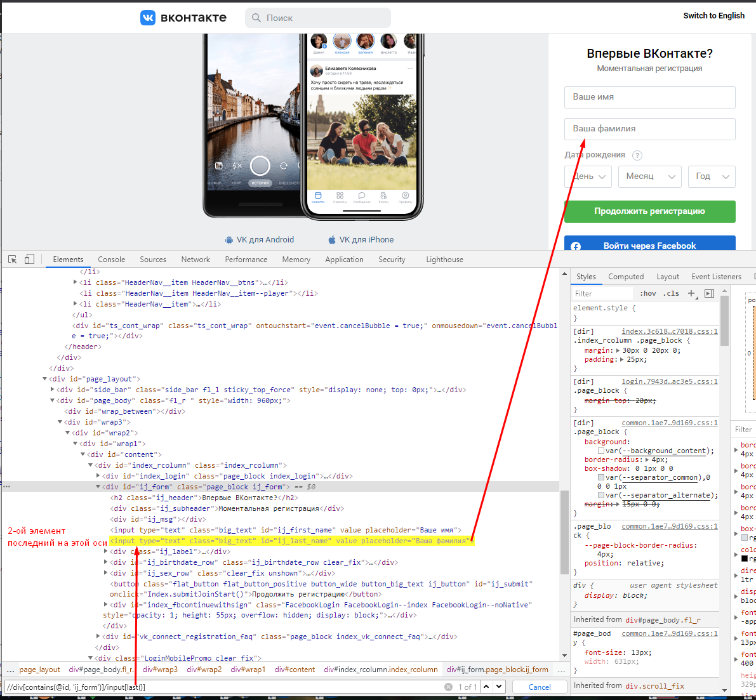Viewport: 756px width, 700px height.
Task: Toggle the device toolbar icon
Action: click(29, 260)
